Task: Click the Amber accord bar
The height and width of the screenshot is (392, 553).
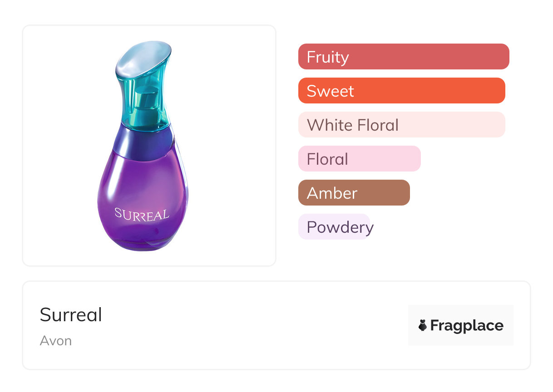Action: coord(354,193)
